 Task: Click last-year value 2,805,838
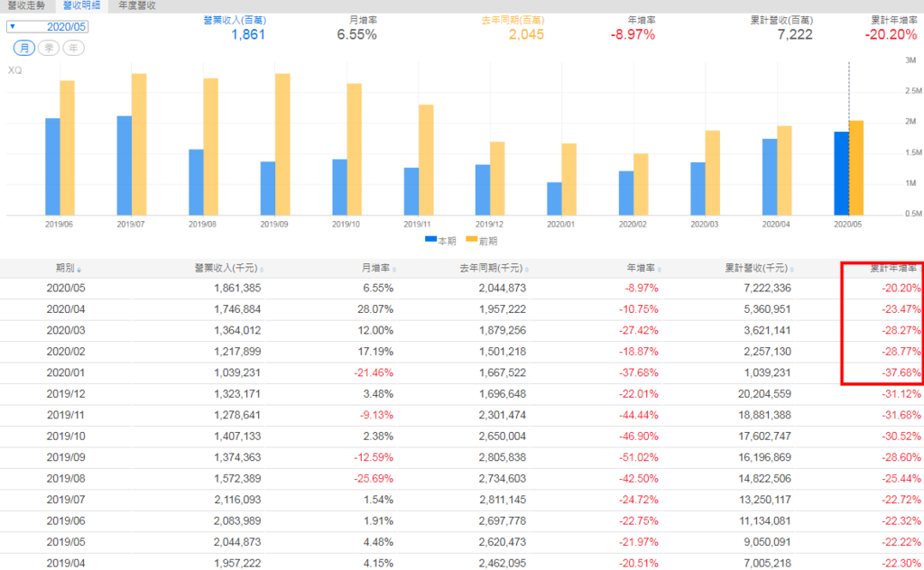(503, 457)
